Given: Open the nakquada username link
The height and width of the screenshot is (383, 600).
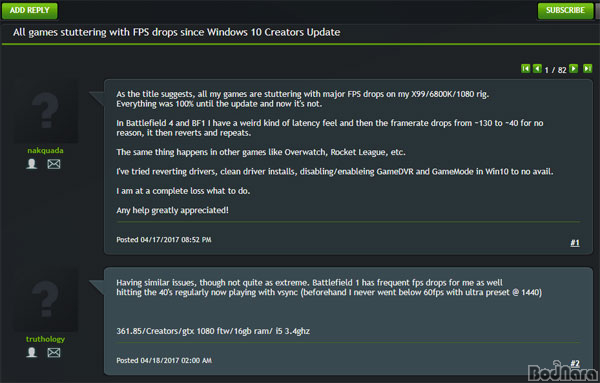Looking at the screenshot, I should click(46, 150).
